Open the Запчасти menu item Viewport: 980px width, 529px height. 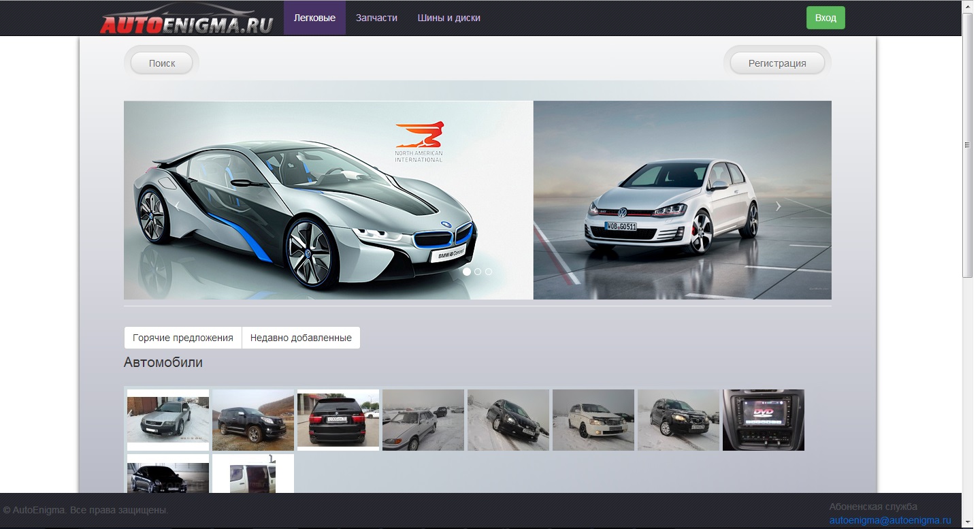click(376, 18)
